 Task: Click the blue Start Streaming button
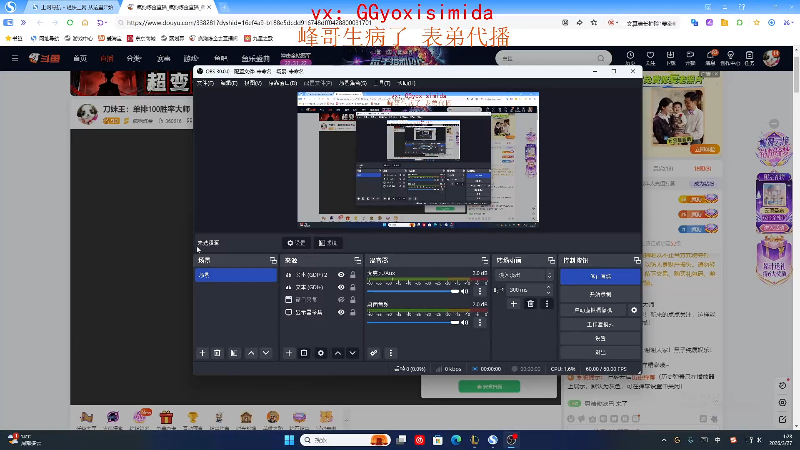coord(600,277)
